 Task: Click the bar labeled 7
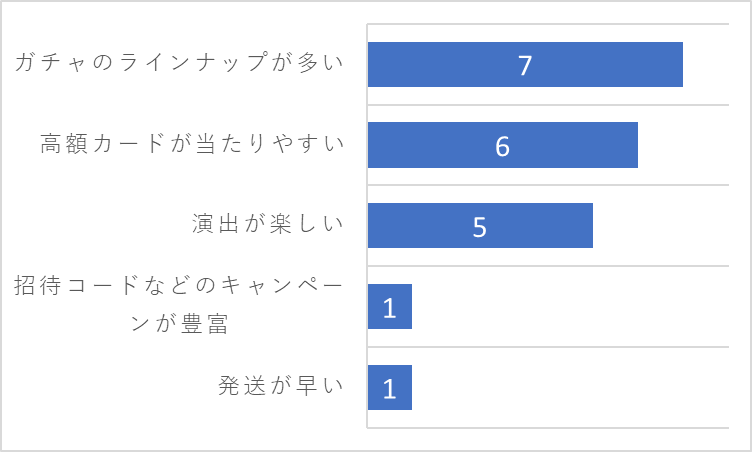[525, 64]
